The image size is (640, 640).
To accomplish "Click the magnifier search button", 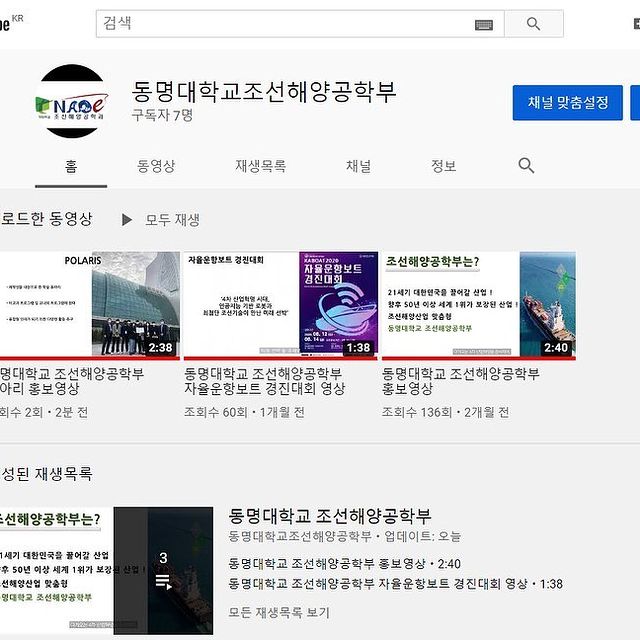I will tap(533, 24).
